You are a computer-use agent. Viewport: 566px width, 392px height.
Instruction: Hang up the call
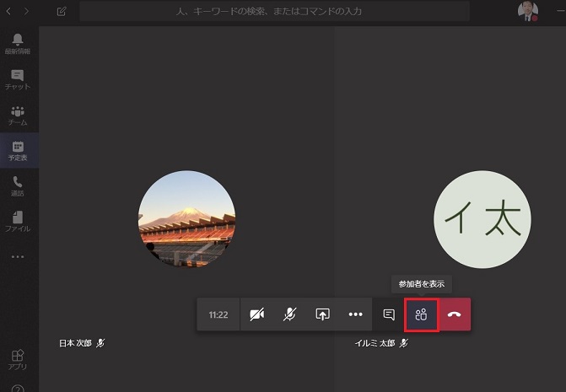tap(455, 314)
